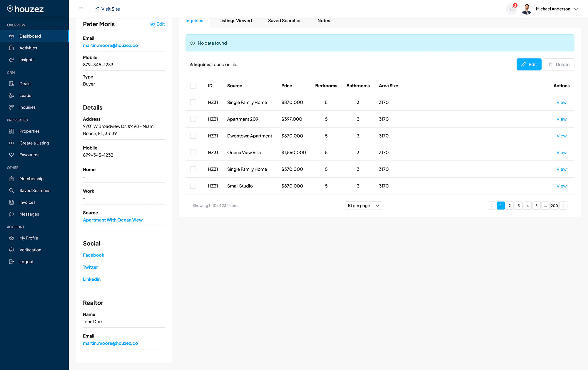Click the Favourites heart icon
Image resolution: width=588 pixels, height=370 pixels.
11,155
